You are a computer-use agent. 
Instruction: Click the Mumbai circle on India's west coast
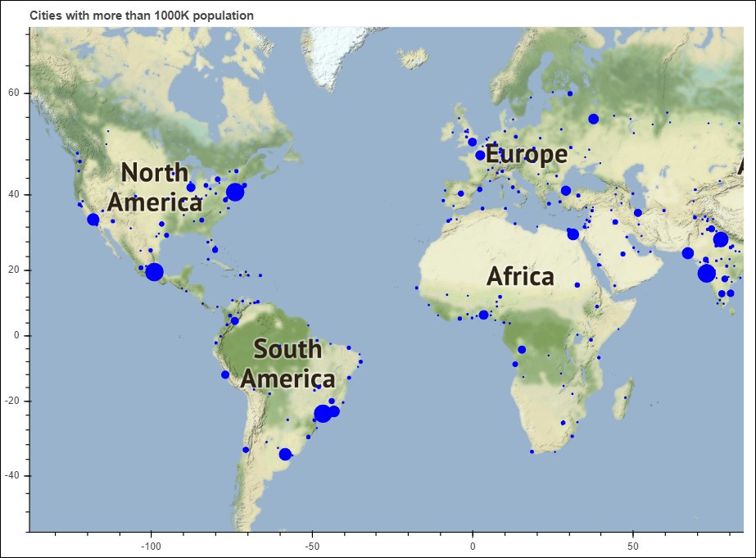click(x=706, y=274)
